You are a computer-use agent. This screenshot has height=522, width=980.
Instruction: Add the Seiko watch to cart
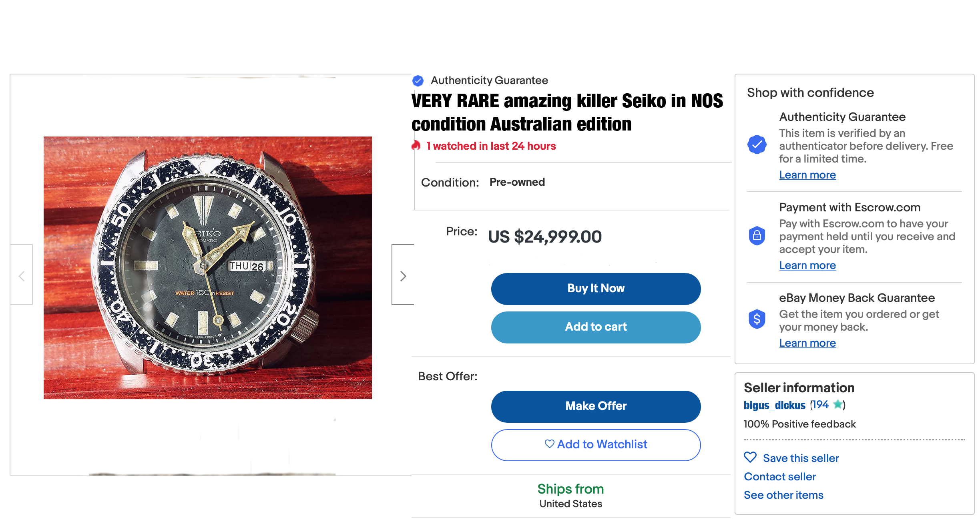[x=596, y=327]
